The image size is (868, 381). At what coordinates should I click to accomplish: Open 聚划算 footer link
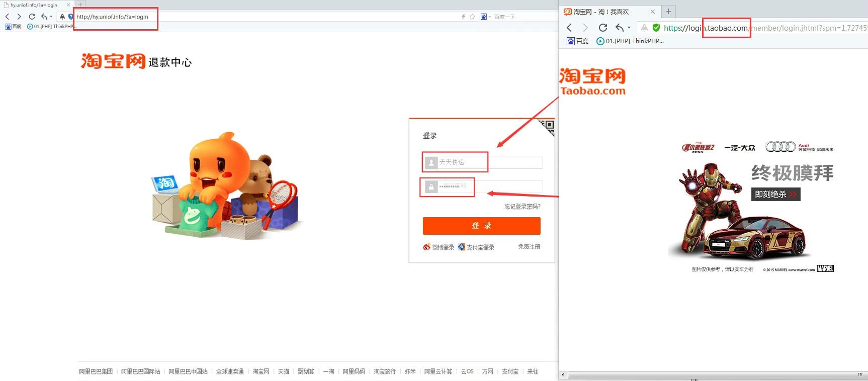pos(306,371)
